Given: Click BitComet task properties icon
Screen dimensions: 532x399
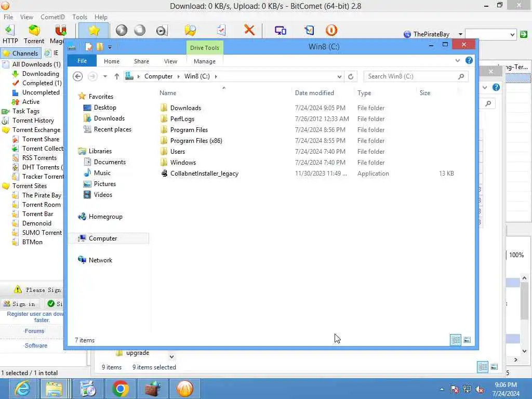Looking at the screenshot, I should (x=221, y=30).
